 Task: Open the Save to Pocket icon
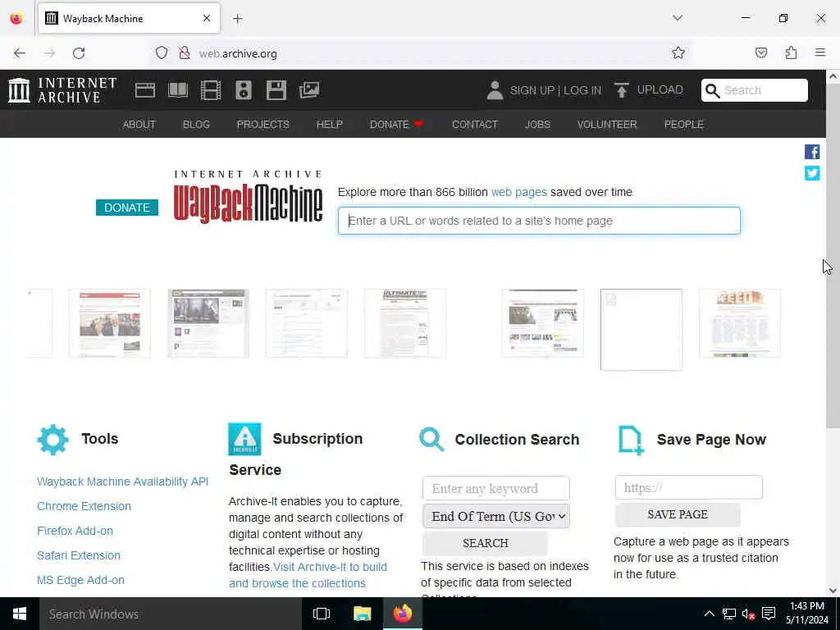(x=760, y=52)
